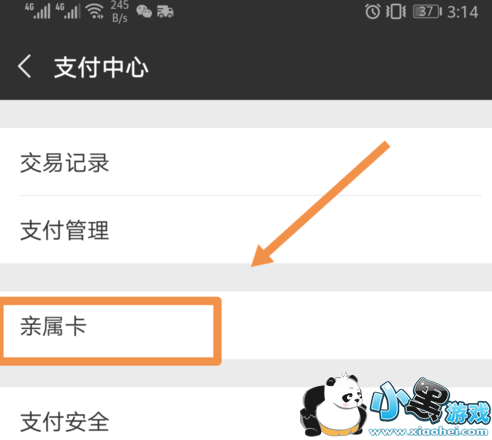
Task: Tap the Wi-Fi status icon
Action: 94,11
